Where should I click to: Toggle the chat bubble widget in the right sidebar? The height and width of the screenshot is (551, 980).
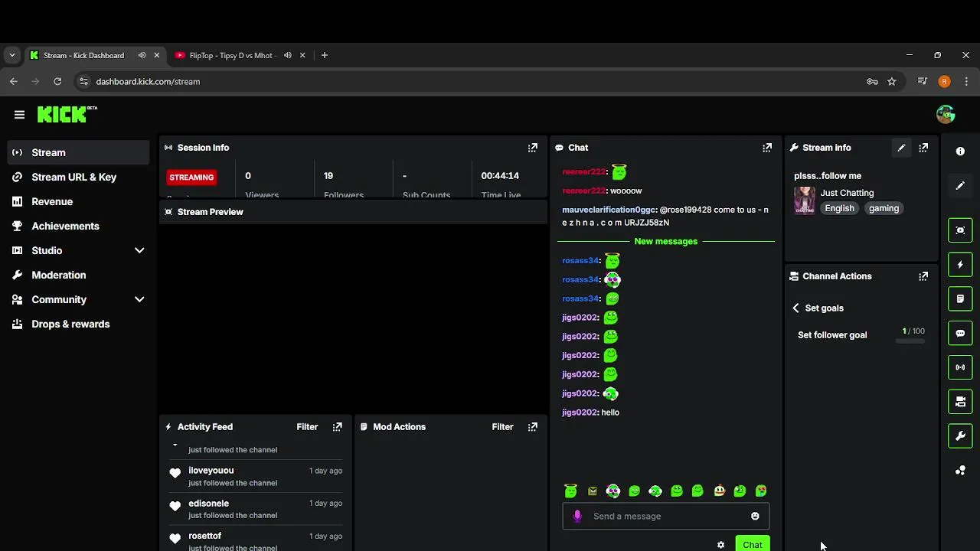tap(960, 333)
